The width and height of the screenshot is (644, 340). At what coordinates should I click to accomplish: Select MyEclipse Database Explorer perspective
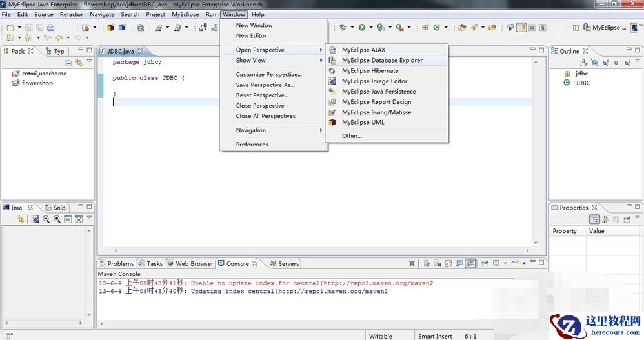click(x=382, y=61)
